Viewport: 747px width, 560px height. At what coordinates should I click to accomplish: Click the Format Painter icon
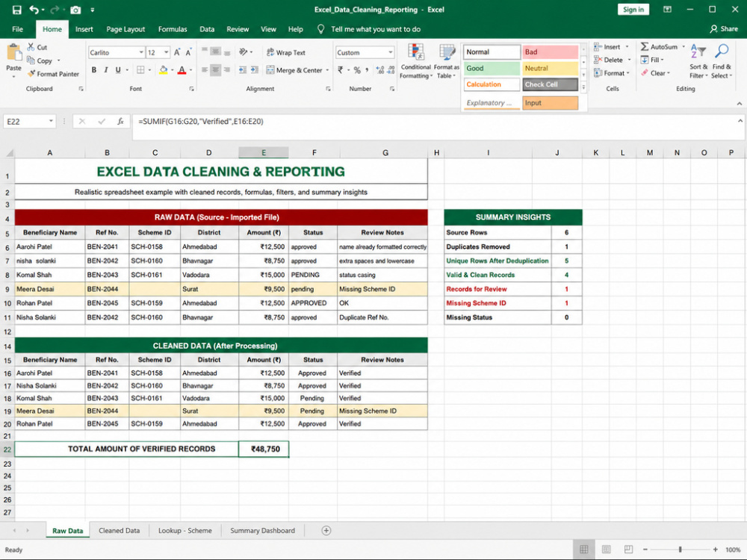[32, 74]
